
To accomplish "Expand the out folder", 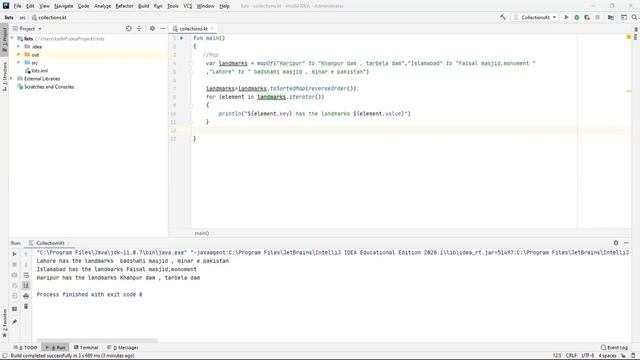I will [x=18, y=54].
